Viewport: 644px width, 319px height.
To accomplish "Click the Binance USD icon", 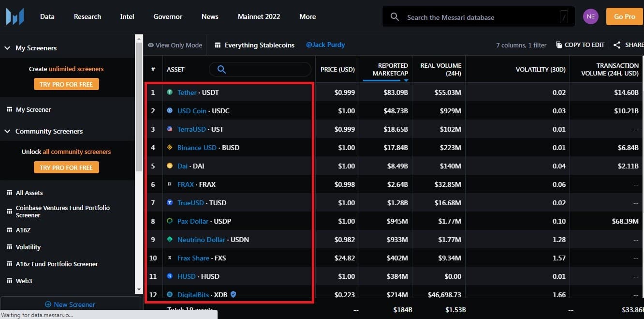I will point(170,148).
